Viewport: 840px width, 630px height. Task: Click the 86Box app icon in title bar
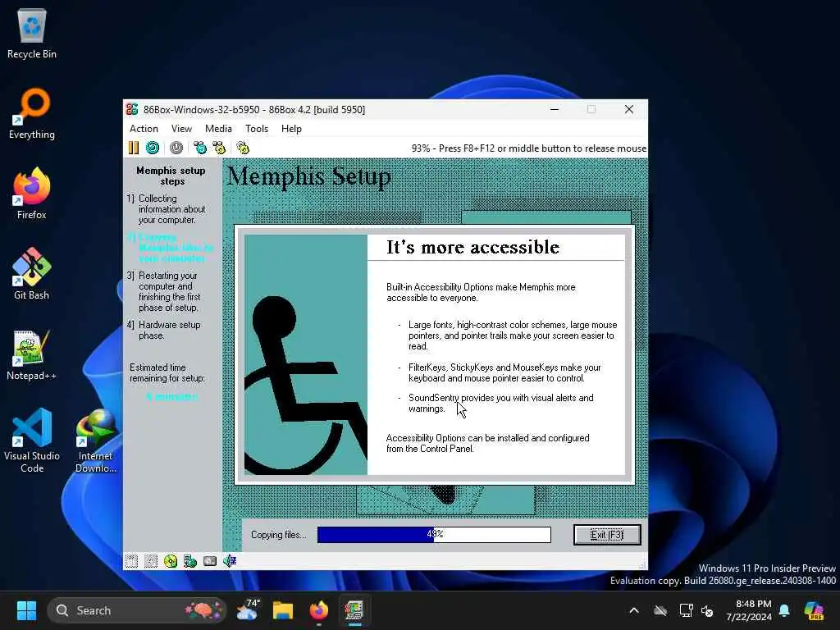click(132, 109)
